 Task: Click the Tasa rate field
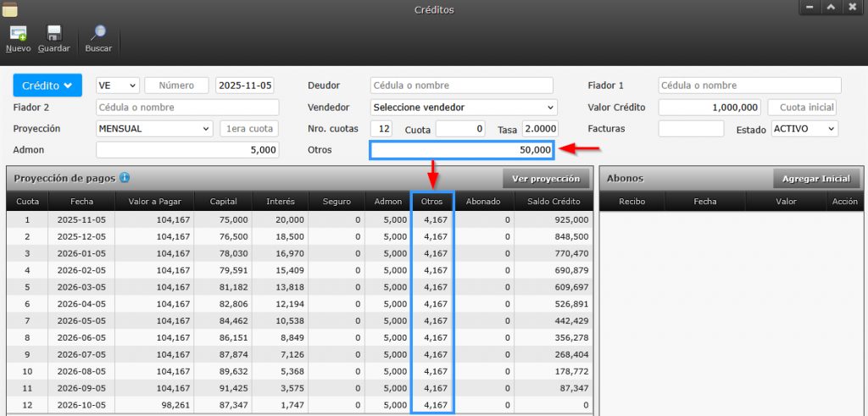pyautogui.click(x=540, y=129)
